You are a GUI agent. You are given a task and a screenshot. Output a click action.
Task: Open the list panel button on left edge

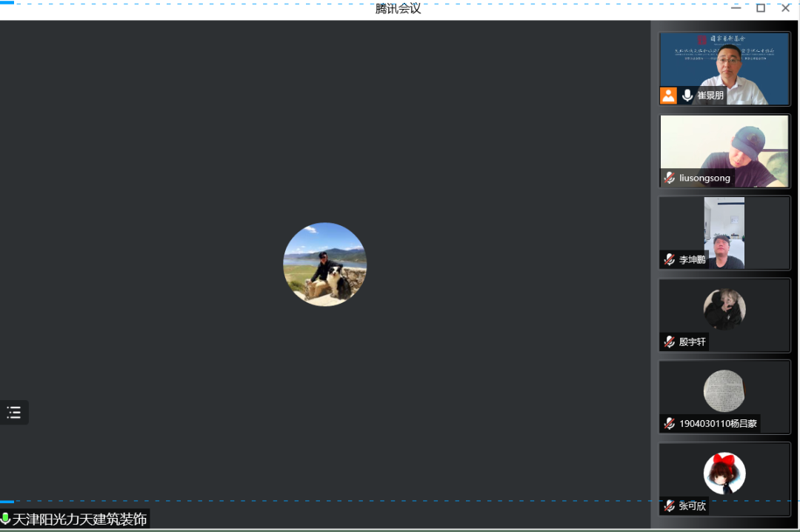coord(14,413)
